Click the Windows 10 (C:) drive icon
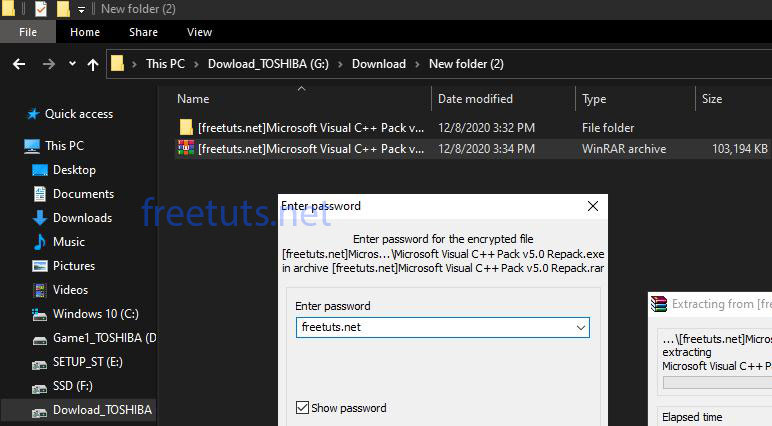 [39, 315]
